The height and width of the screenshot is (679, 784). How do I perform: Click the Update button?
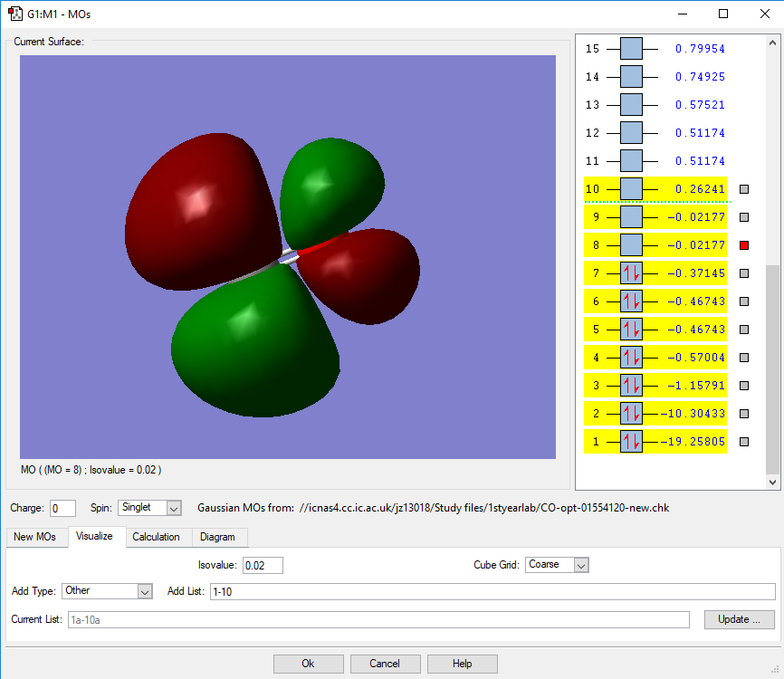pos(739,619)
